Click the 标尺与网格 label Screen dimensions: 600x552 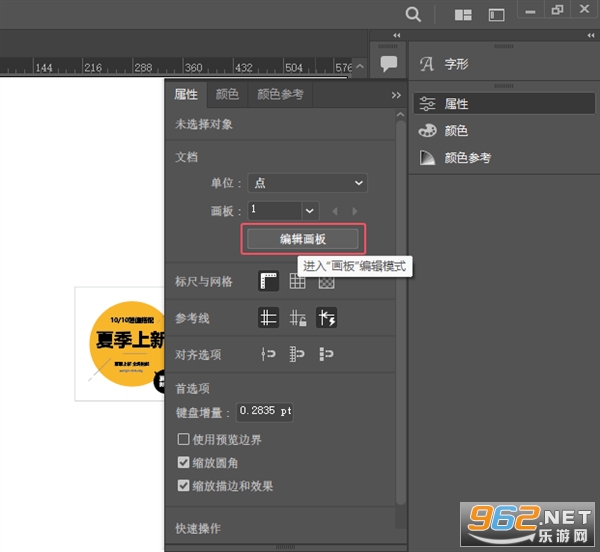204,282
